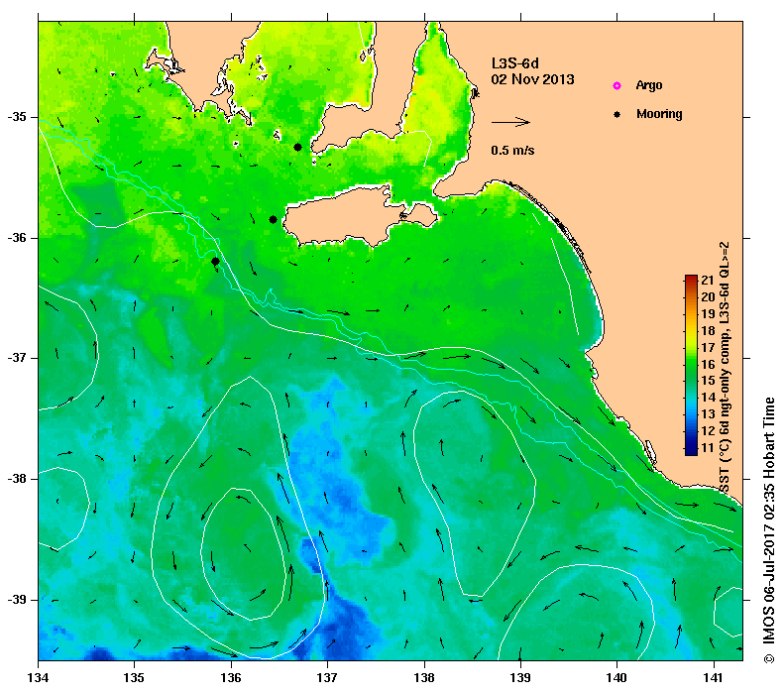The width and height of the screenshot is (784, 694).
Task: Click the longitude label '135'
Action: pyautogui.click(x=135, y=678)
